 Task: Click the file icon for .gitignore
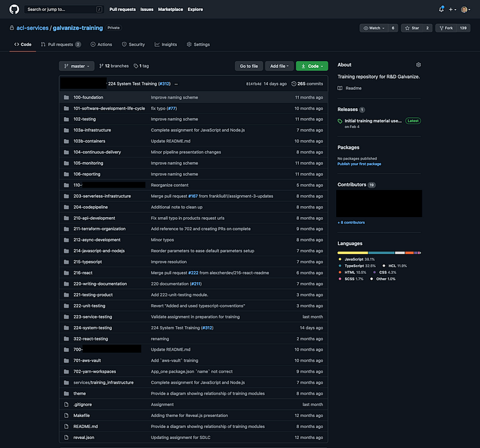(x=66, y=405)
